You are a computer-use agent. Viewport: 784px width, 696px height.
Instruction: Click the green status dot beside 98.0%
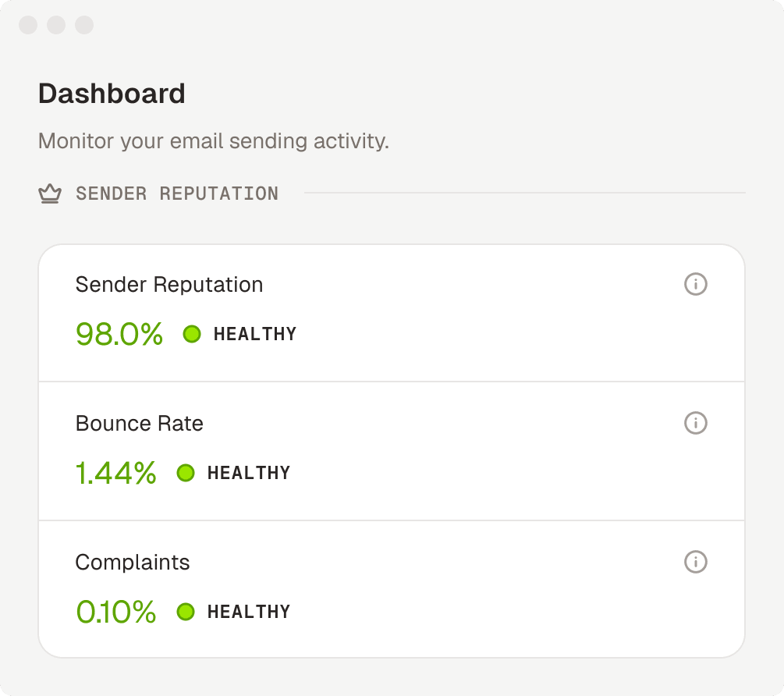tap(192, 334)
